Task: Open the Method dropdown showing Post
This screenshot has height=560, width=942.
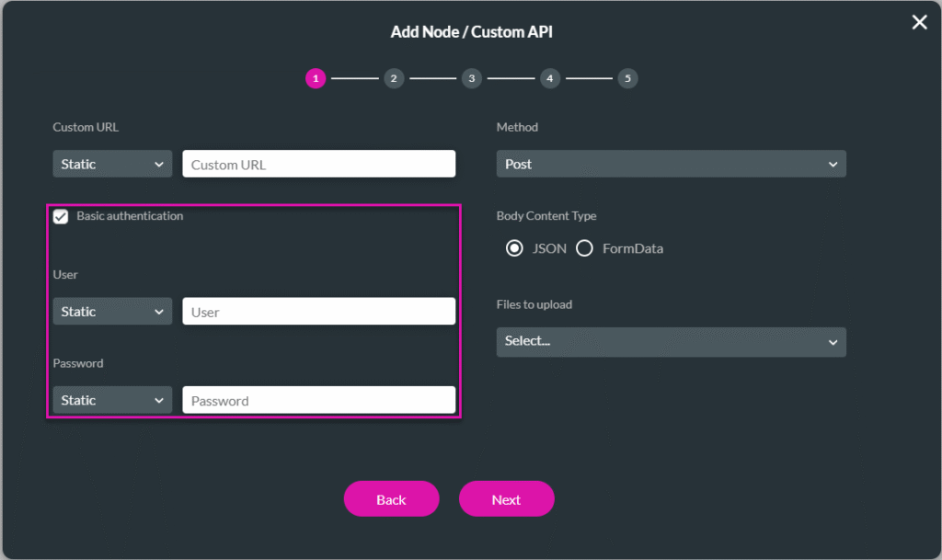Action: [671, 163]
